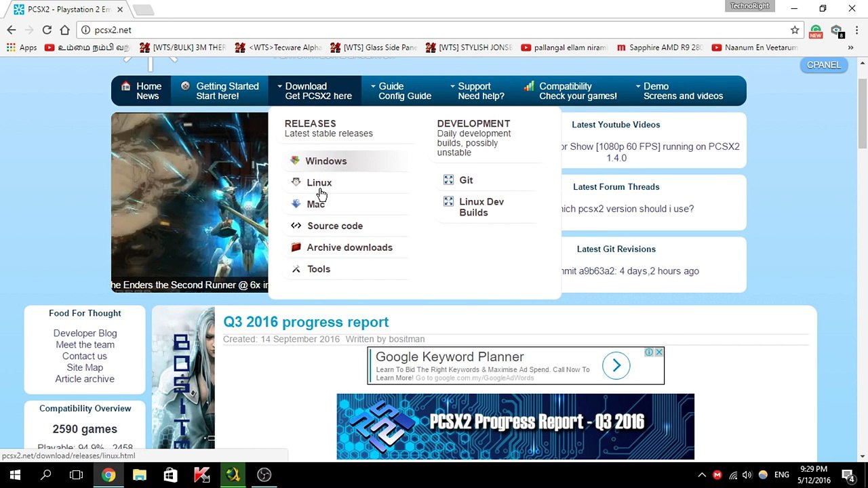Open new tab button in Chrome
Screen dimensions: 868x488
point(143,9)
